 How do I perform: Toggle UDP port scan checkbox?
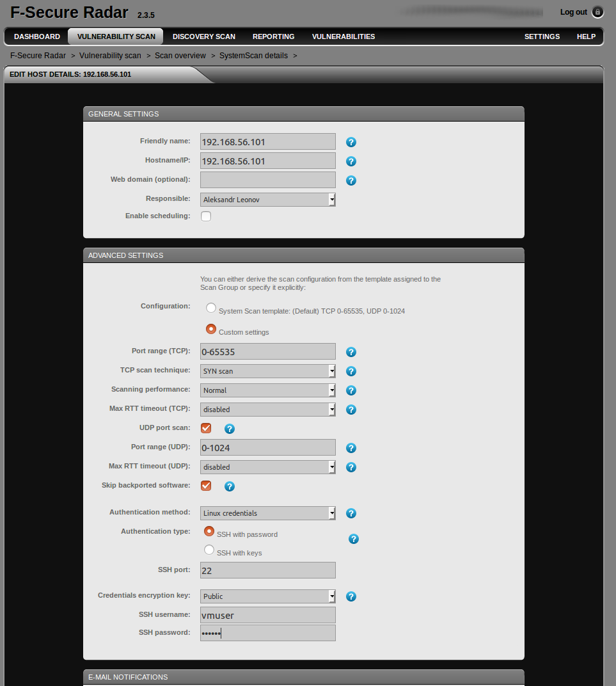(206, 428)
